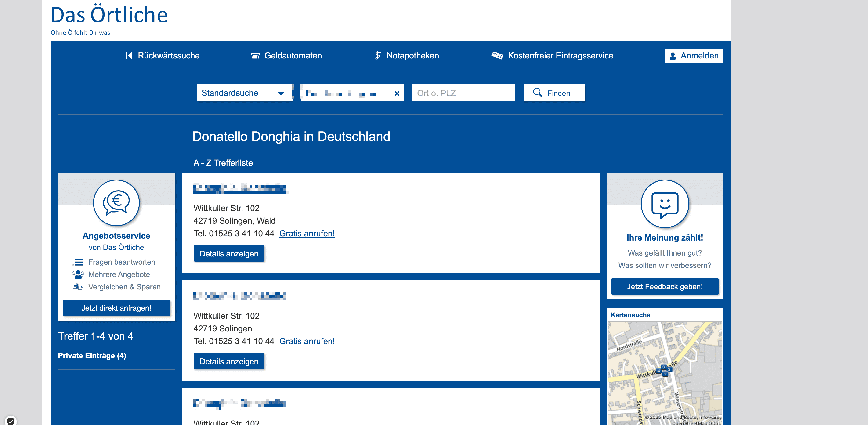The width and height of the screenshot is (868, 425).
Task: Click the Rückwärtssuche back-arrow icon
Action: [129, 56]
